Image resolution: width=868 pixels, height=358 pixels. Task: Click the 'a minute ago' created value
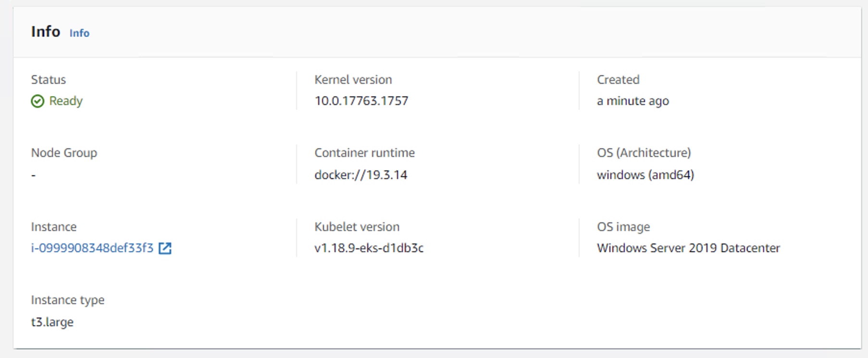[x=633, y=101]
